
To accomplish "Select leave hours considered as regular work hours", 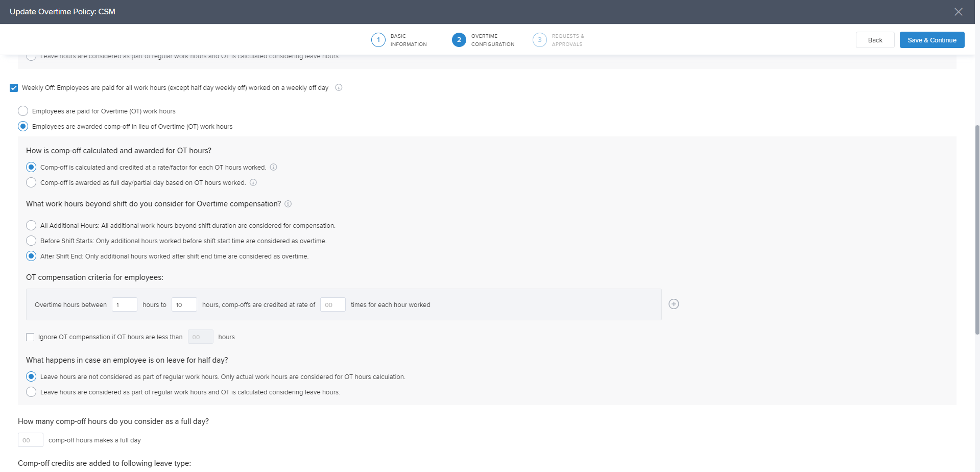I will click(31, 392).
